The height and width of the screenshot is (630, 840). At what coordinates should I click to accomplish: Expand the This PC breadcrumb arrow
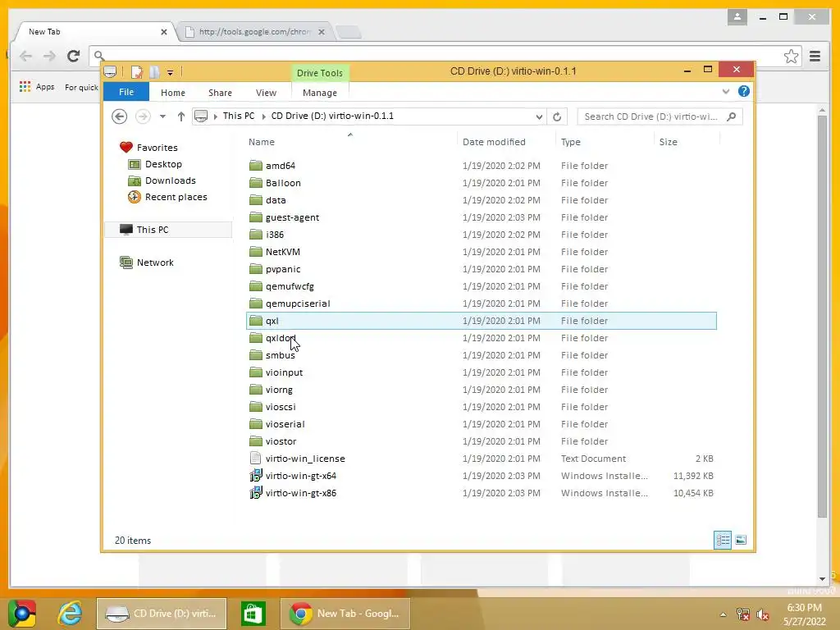263,116
